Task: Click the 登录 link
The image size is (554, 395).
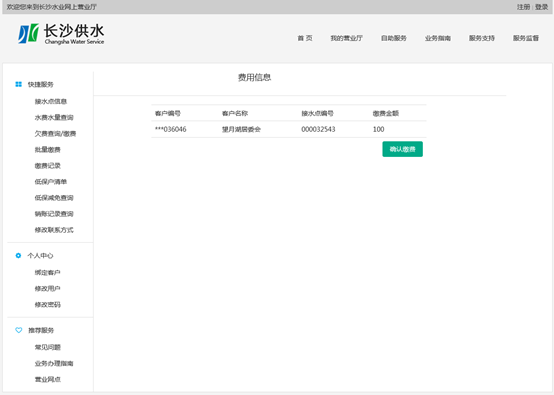Action: tap(541, 7)
